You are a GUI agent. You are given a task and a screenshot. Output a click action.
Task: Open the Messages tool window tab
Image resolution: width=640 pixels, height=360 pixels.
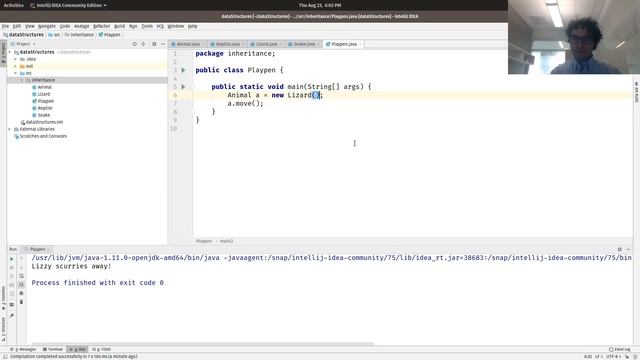point(23,349)
